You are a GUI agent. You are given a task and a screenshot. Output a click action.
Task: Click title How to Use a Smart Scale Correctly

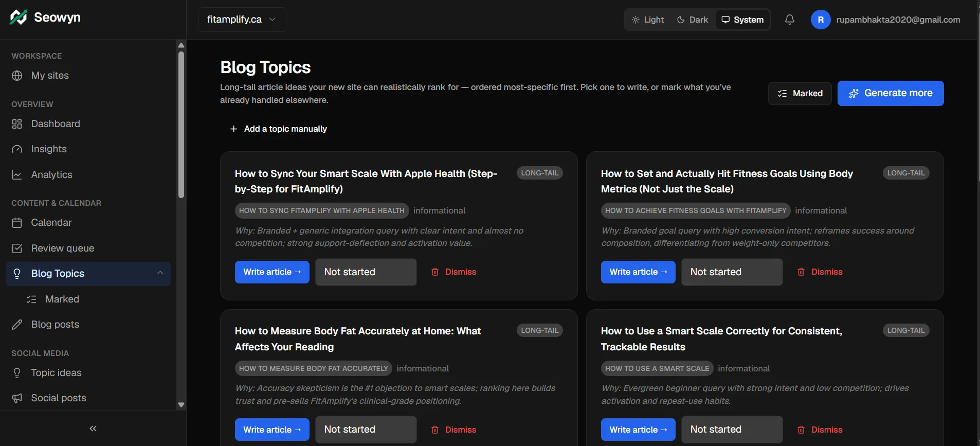[x=721, y=339]
